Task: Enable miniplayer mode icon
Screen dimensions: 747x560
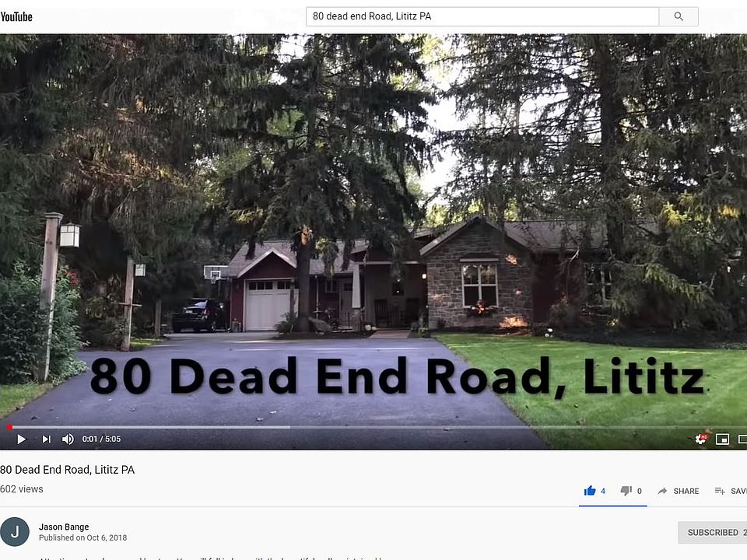Action: (722, 439)
